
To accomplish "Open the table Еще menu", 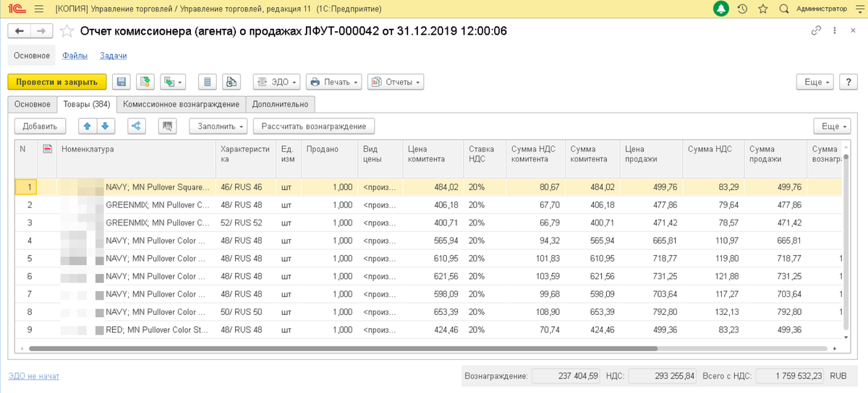I will click(x=832, y=126).
